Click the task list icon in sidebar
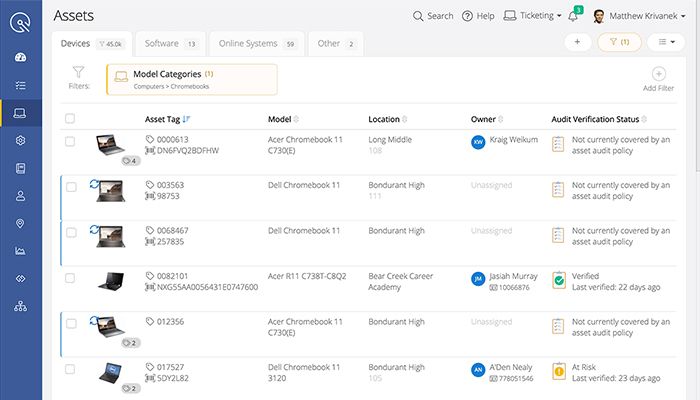 coord(20,85)
